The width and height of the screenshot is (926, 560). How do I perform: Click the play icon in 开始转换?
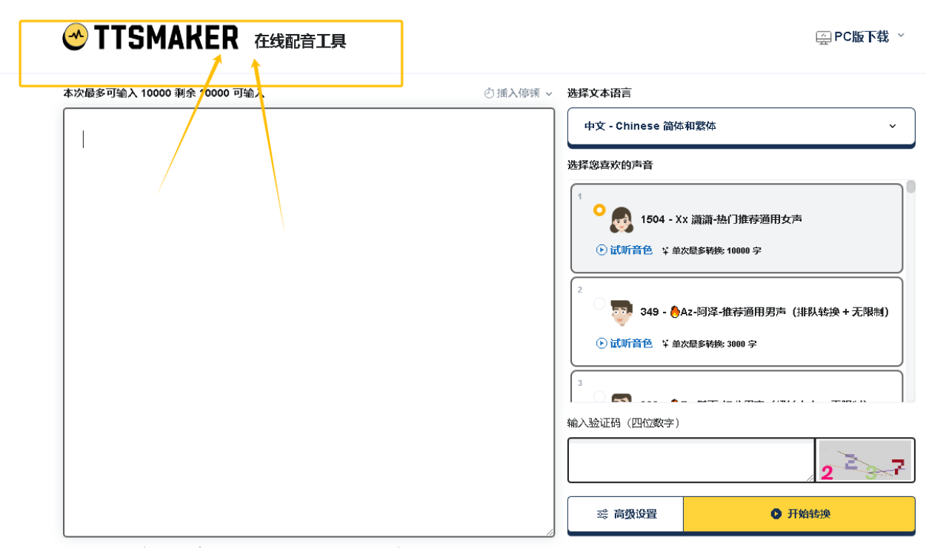[x=776, y=514]
